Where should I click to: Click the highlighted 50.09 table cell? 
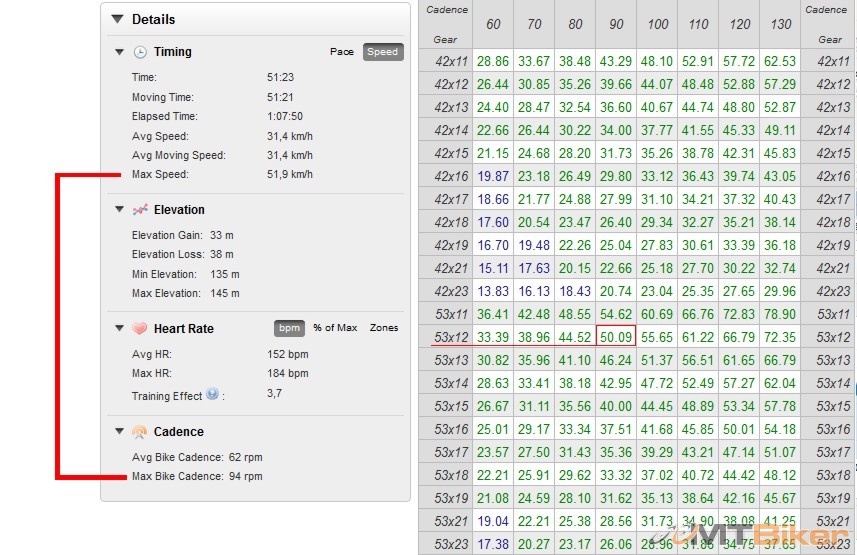(615, 337)
